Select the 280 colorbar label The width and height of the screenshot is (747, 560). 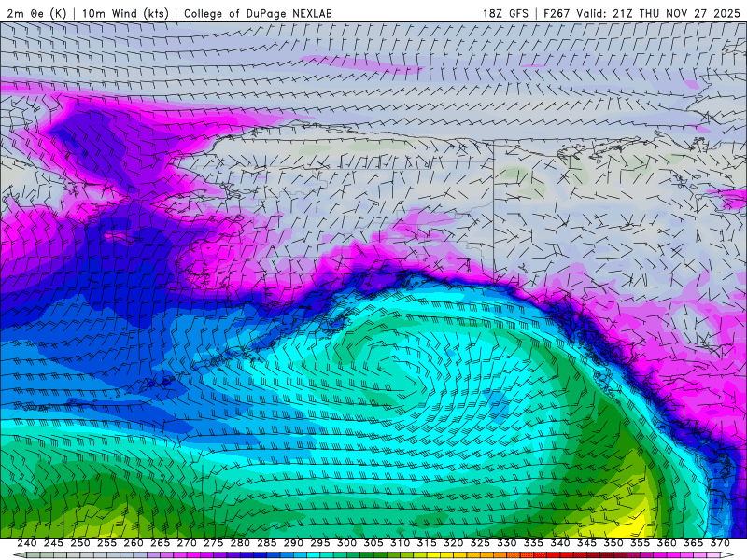pyautogui.click(x=240, y=543)
